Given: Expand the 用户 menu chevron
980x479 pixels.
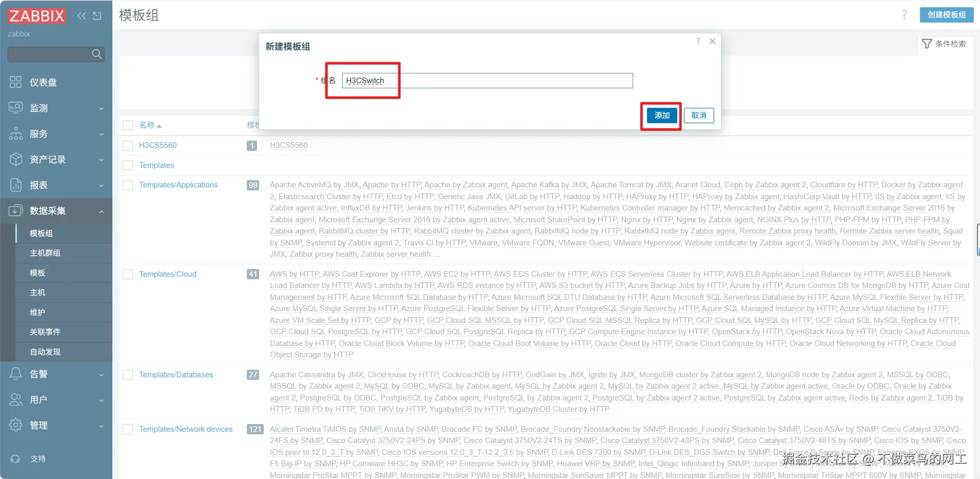Looking at the screenshot, I should click(x=101, y=400).
